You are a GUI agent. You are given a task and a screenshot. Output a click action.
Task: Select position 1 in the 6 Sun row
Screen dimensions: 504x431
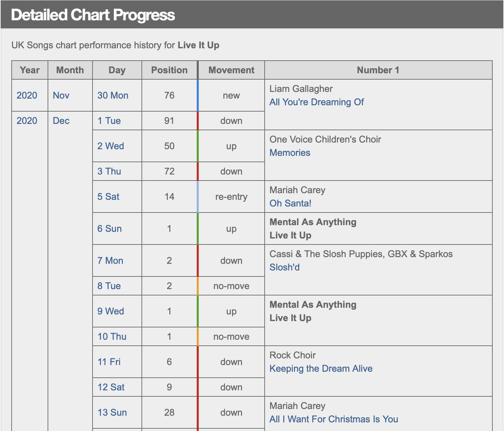169,229
